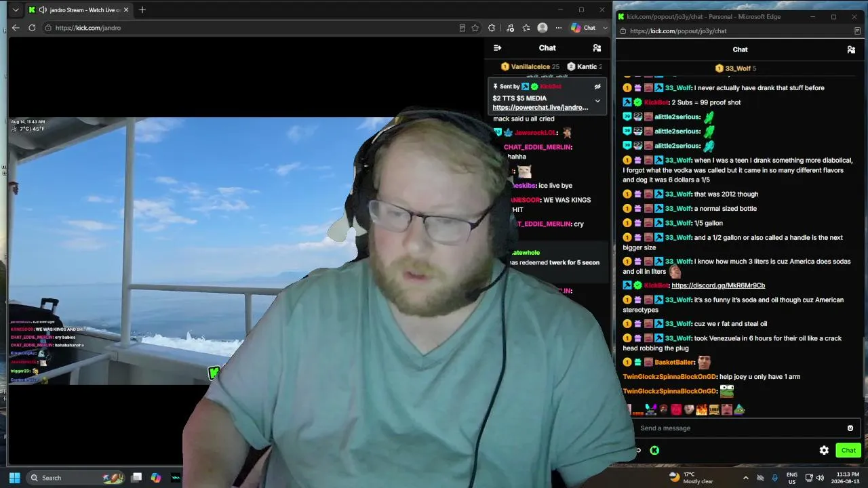
Task: Open the Copilot taskbar icon
Action: [x=156, y=478]
